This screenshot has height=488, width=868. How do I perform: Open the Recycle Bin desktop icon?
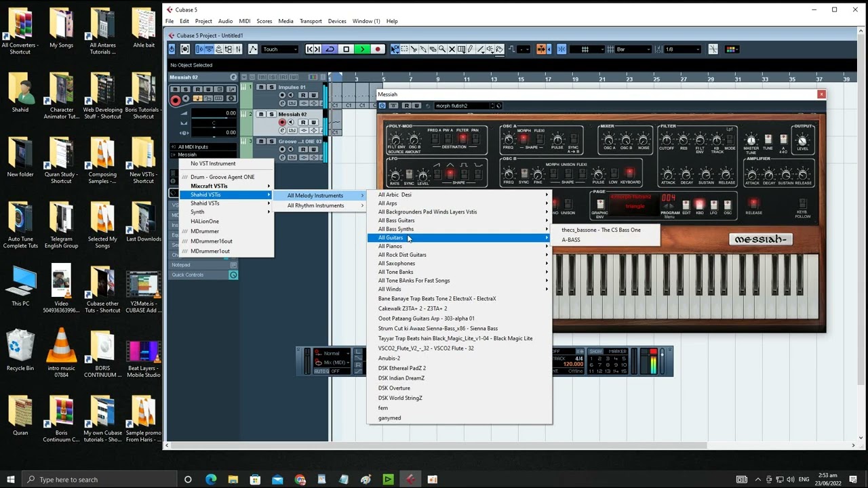click(20, 350)
